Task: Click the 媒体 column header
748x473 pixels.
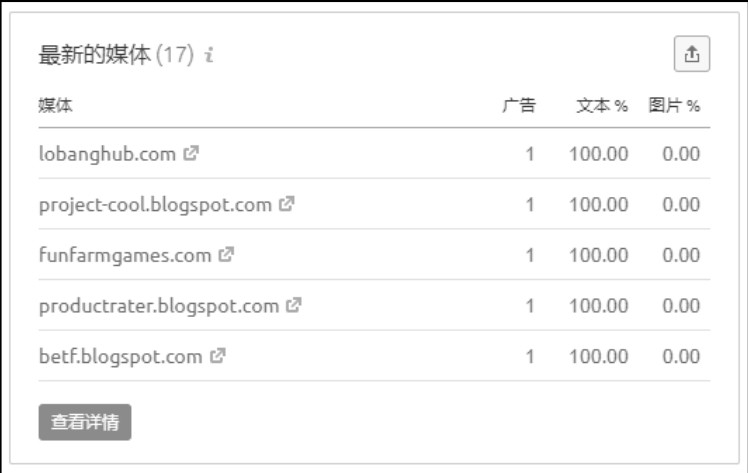Action: point(55,105)
